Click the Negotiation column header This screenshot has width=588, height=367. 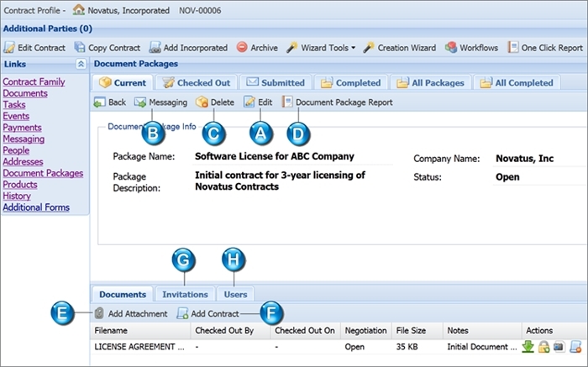tap(366, 330)
